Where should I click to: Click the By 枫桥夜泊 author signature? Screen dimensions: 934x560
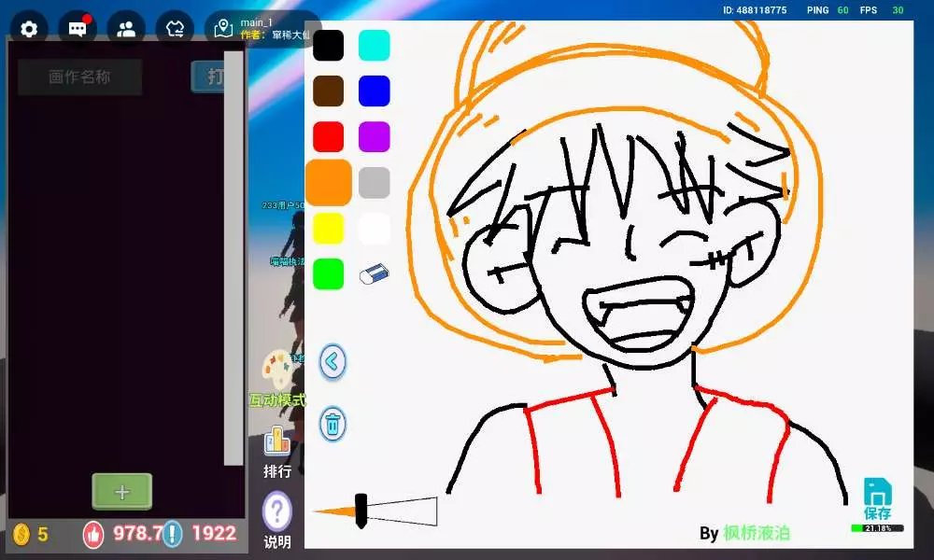pyautogui.click(x=745, y=533)
